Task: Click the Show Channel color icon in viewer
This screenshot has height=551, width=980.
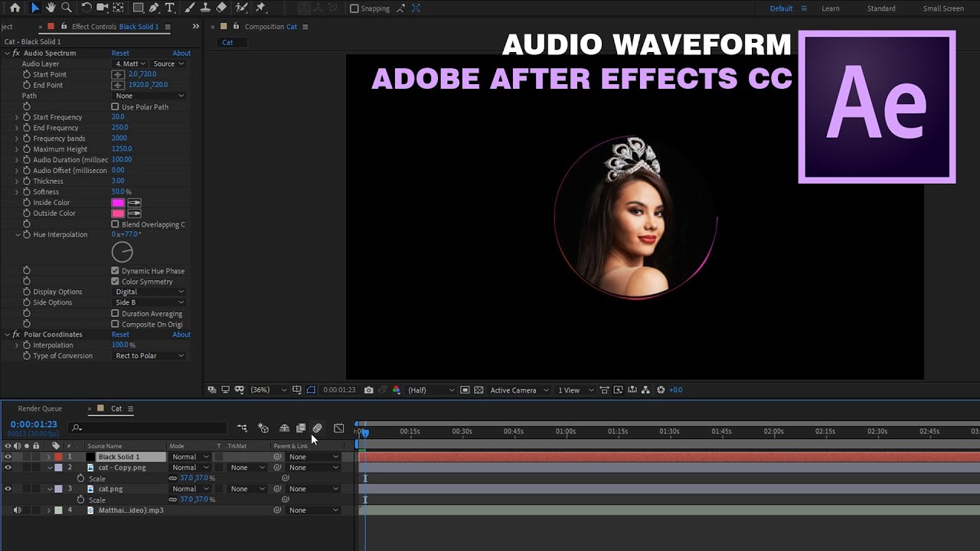Action: pos(396,390)
